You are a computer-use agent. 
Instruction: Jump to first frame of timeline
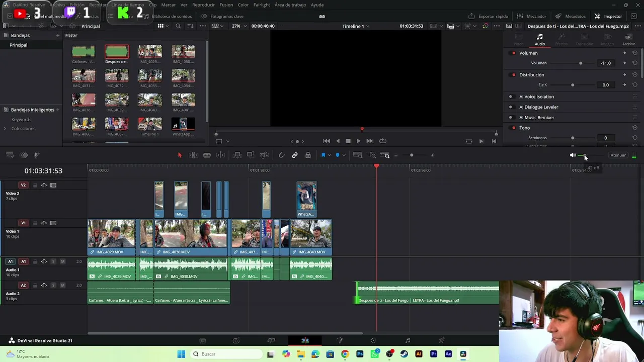click(x=327, y=141)
